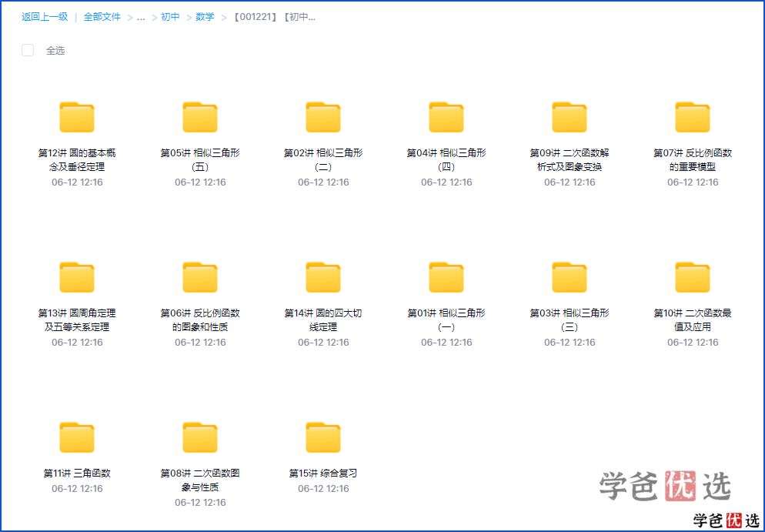Open the 第01讲 相似三角形(一) folder icon
The height and width of the screenshot is (532, 765).
pos(446,277)
